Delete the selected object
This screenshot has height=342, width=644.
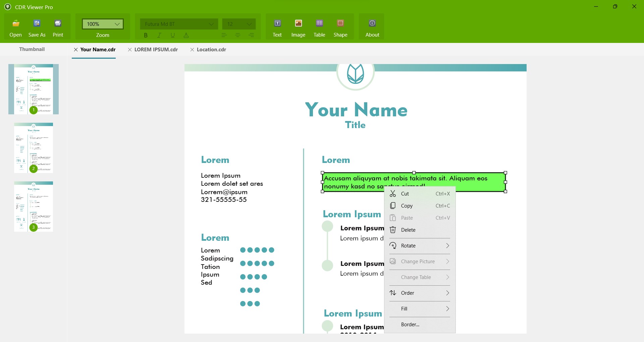coord(408,230)
